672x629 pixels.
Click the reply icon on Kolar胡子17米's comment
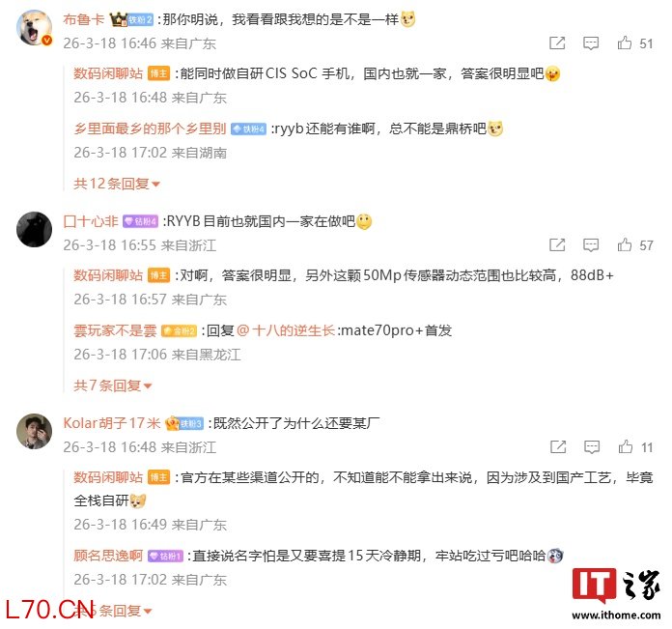pyautogui.click(x=592, y=447)
